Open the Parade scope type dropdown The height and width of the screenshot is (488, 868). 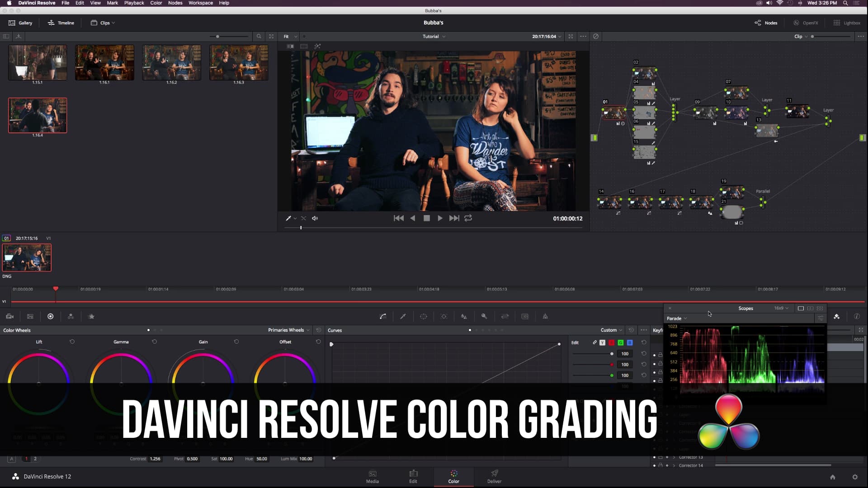[676, 318]
